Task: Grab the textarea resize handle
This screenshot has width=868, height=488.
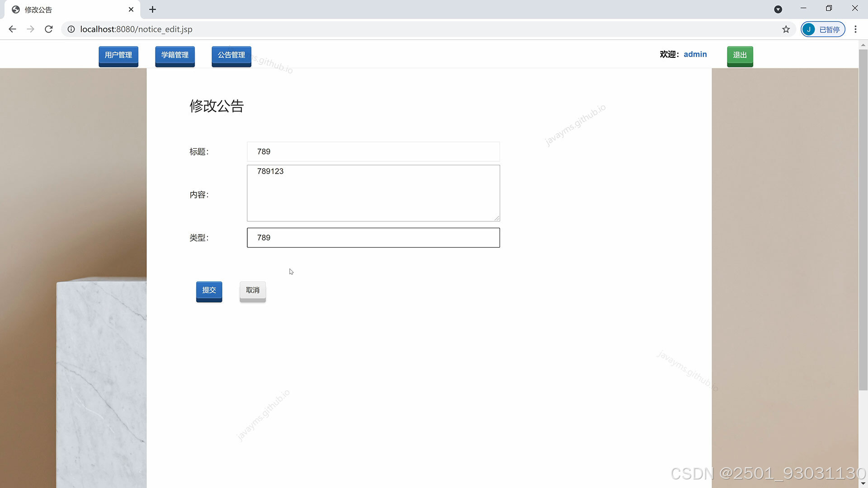Action: pyautogui.click(x=497, y=218)
